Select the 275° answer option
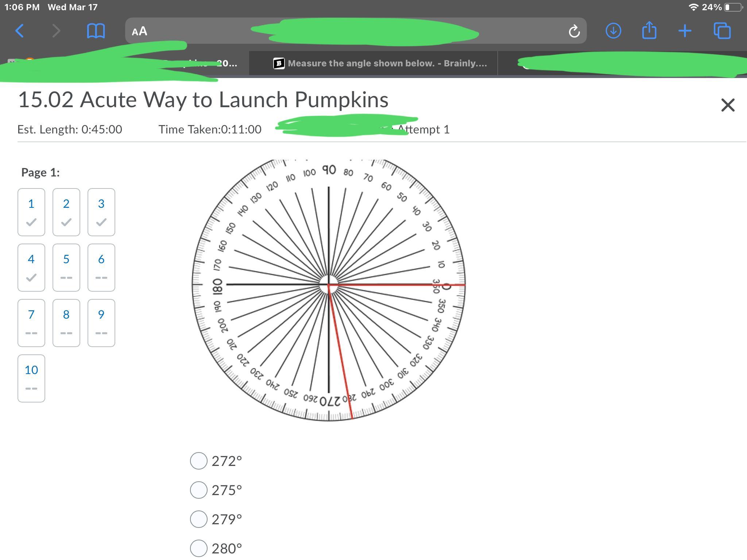Viewport: 747px width, 560px height. point(199,490)
